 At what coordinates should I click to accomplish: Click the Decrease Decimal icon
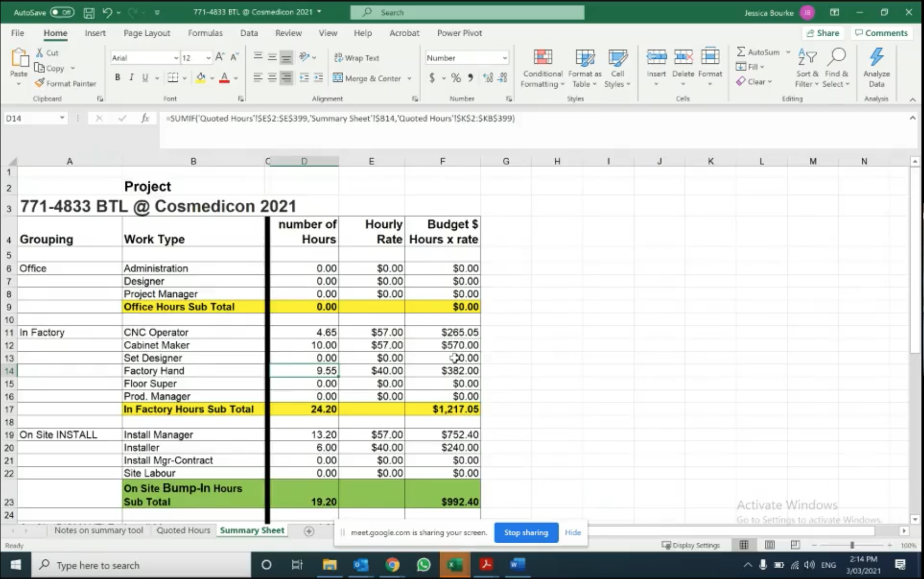[502, 78]
